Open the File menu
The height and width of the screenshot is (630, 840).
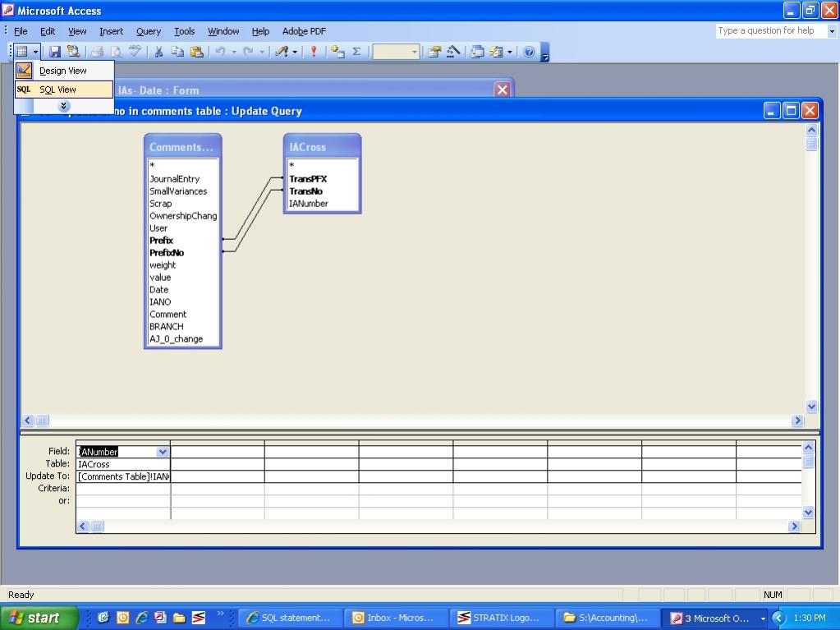(21, 31)
